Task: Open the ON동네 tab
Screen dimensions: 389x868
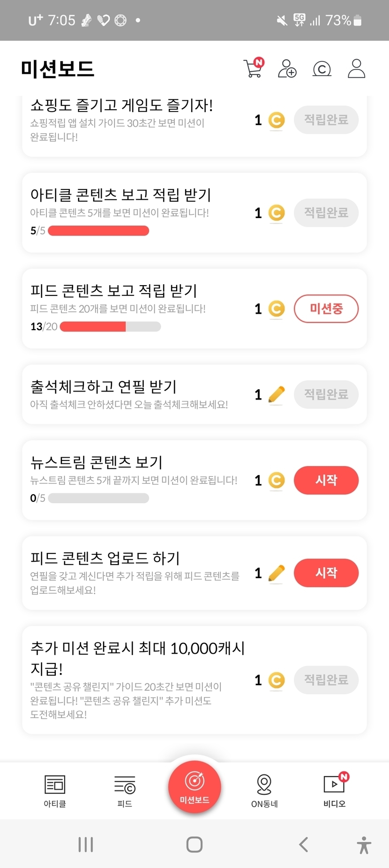Action: (264, 791)
